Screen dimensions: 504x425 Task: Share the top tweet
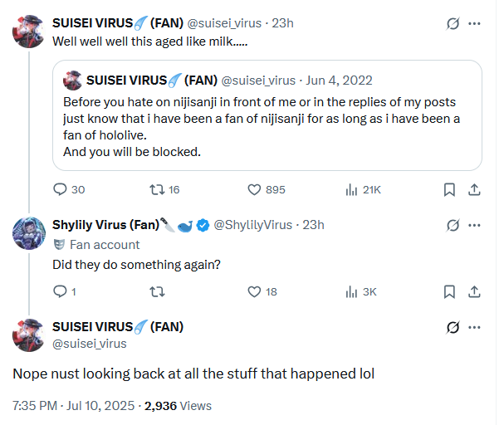coord(474,189)
